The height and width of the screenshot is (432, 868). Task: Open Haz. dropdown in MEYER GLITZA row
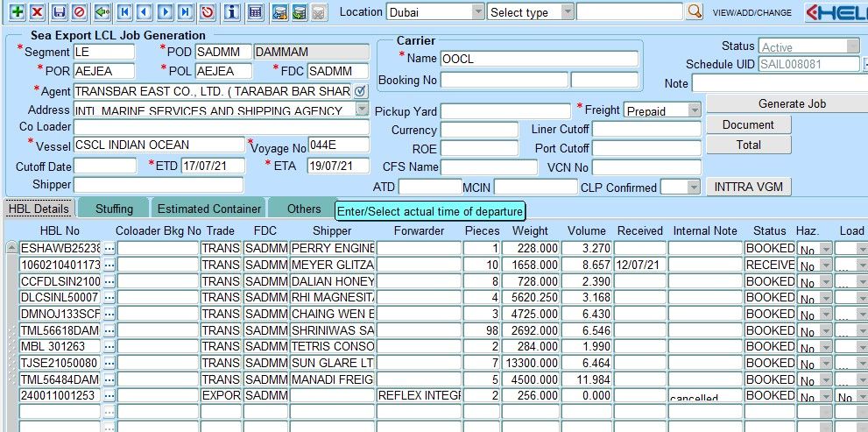click(826, 266)
